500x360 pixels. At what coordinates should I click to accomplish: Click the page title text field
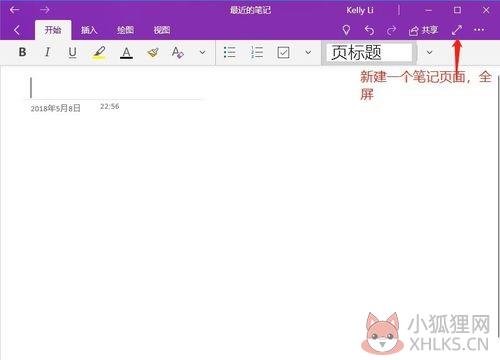pos(115,88)
